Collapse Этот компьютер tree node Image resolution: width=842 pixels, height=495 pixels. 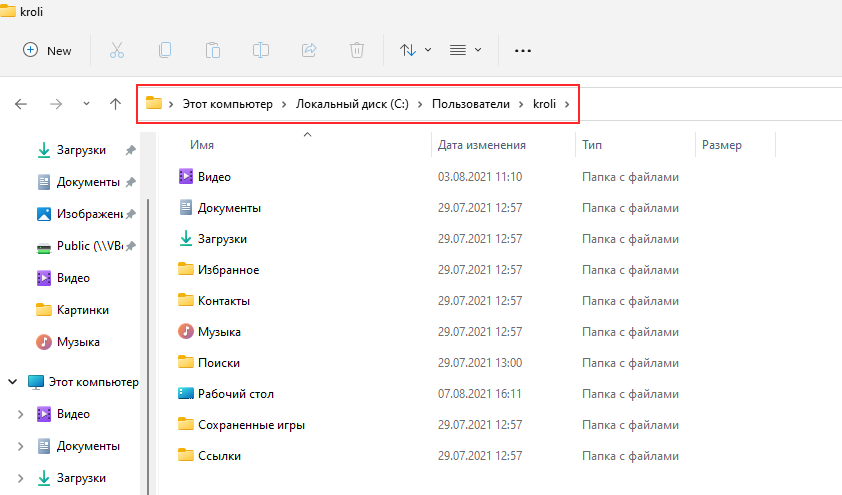(x=12, y=382)
